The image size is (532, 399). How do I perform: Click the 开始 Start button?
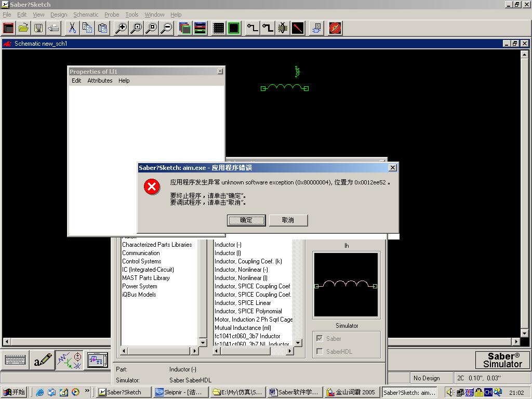click(14, 392)
